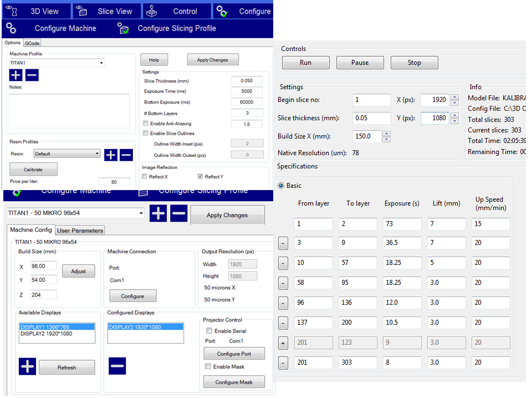This screenshot has width=532, height=399.
Task: Switch to the GCode tab
Action: (x=32, y=43)
